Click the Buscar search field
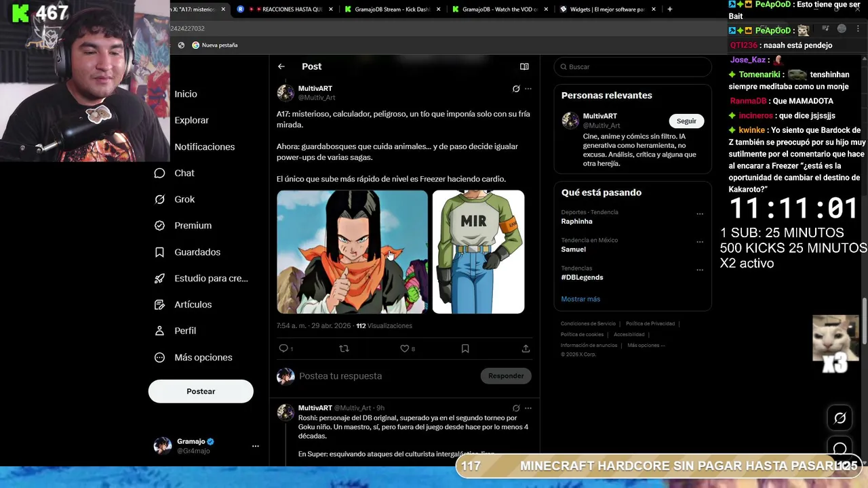868x488 pixels. (x=633, y=66)
